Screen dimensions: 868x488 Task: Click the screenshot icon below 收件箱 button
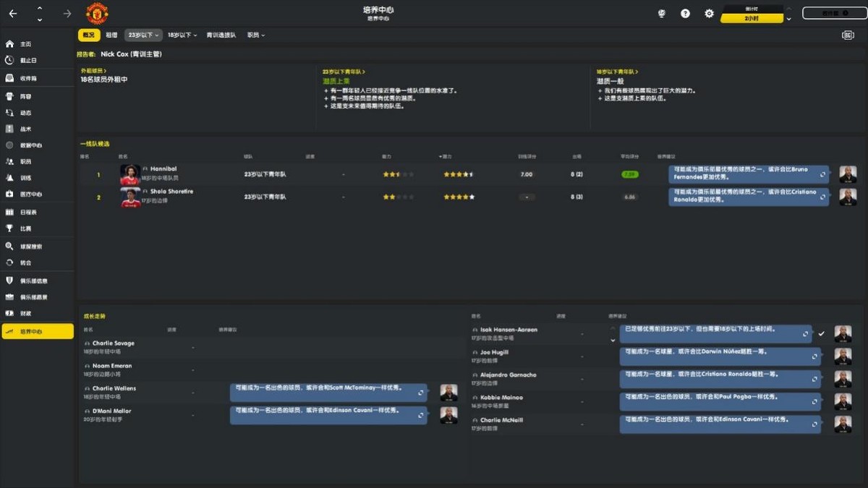pyautogui.click(x=848, y=35)
